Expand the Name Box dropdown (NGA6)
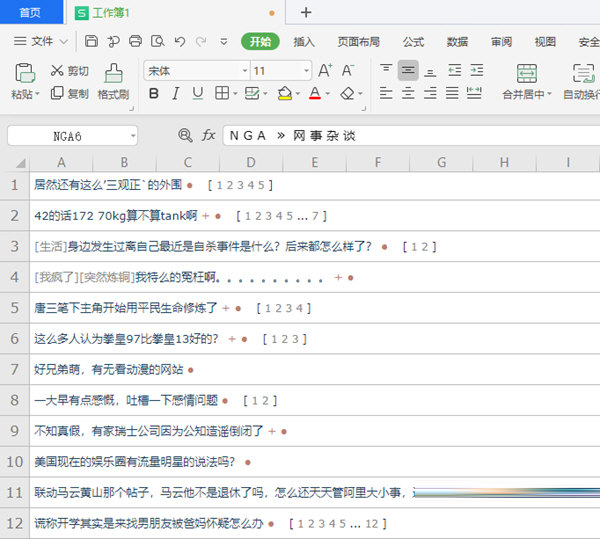 (x=132, y=136)
